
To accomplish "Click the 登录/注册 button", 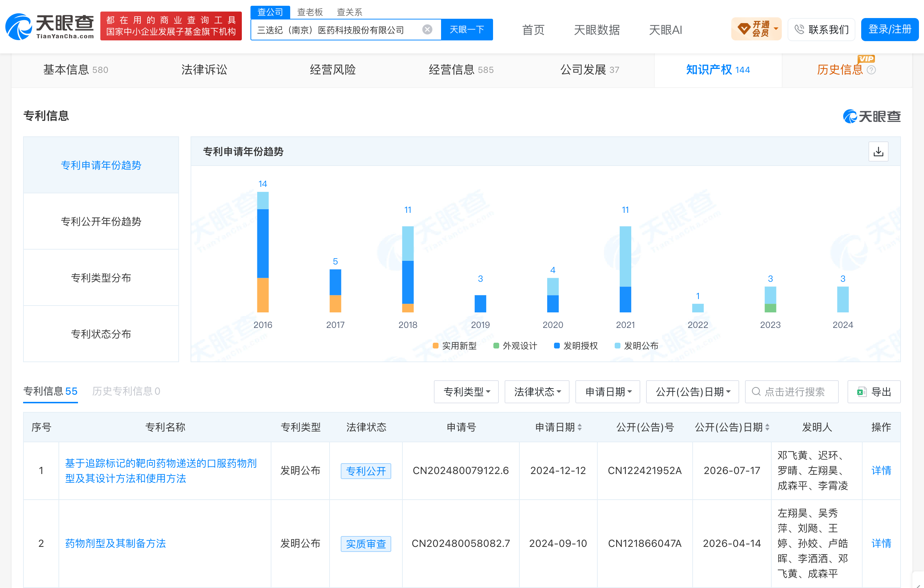I will point(890,29).
